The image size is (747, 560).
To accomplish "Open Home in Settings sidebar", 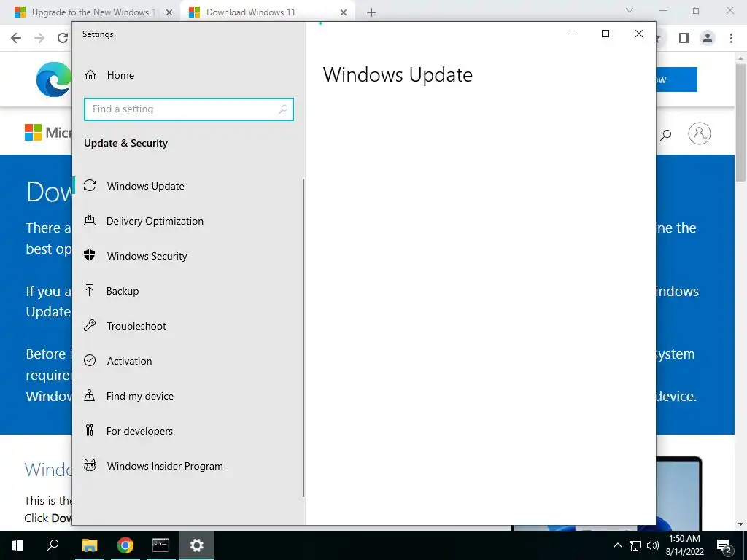I will pos(187,75).
